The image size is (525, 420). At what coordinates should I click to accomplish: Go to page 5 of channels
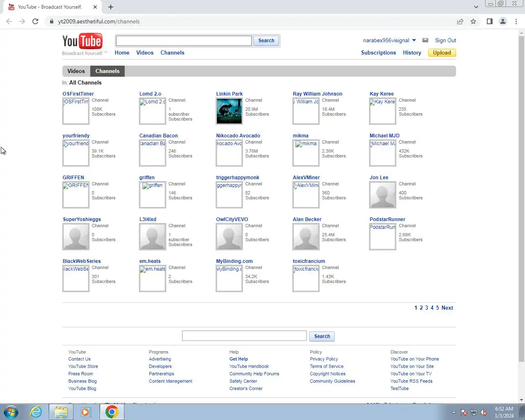pos(437,308)
